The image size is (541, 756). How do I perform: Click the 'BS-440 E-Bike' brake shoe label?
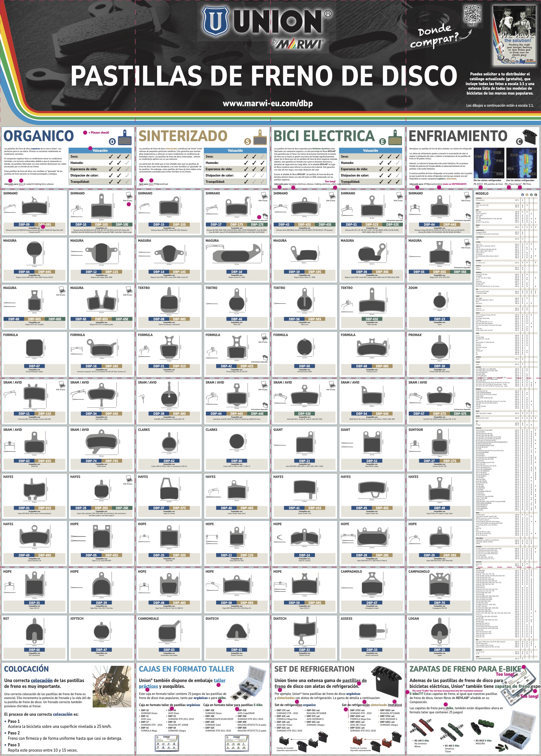(x=422, y=740)
